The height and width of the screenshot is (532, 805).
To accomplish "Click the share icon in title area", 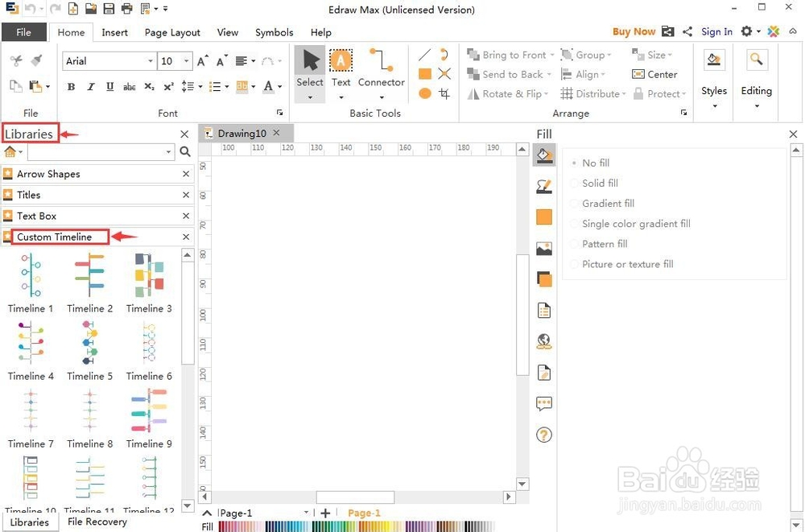I will pyautogui.click(x=687, y=32).
